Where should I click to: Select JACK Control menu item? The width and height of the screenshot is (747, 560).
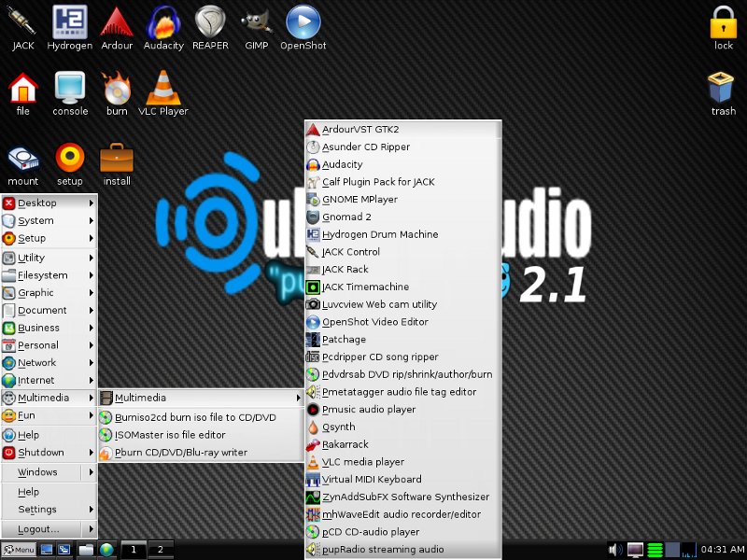(403, 252)
